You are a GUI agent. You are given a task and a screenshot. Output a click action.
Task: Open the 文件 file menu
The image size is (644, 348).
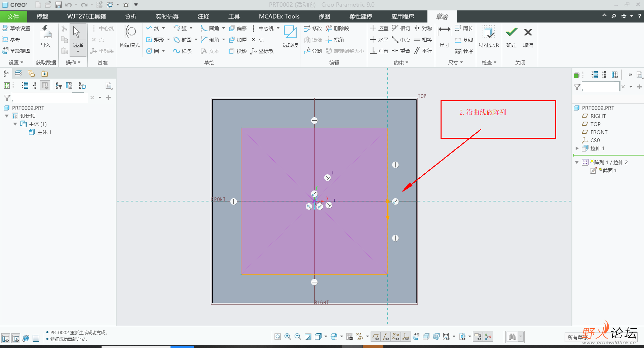click(x=13, y=16)
